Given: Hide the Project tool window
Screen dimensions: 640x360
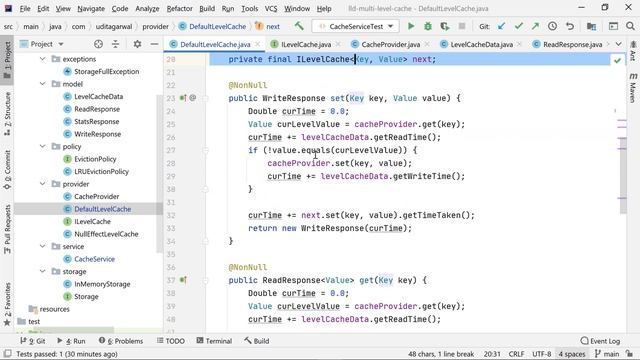Looking at the screenshot, I should tap(154, 44).
